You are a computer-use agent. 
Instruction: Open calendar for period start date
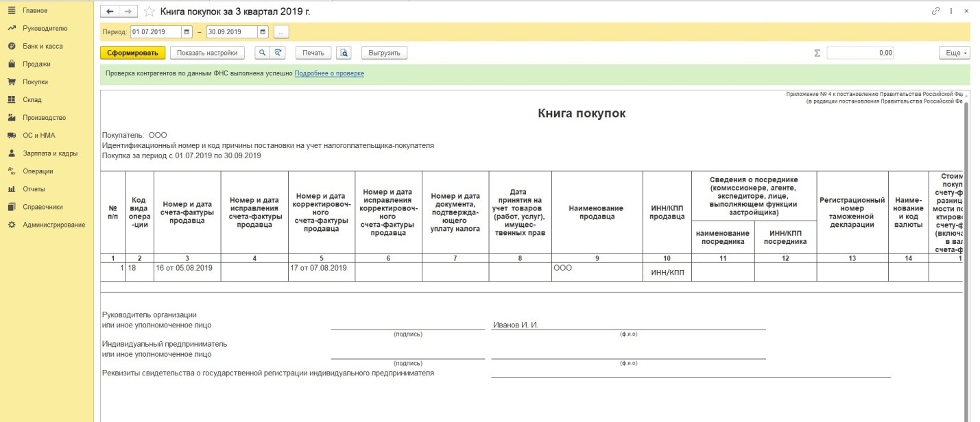coord(187,32)
